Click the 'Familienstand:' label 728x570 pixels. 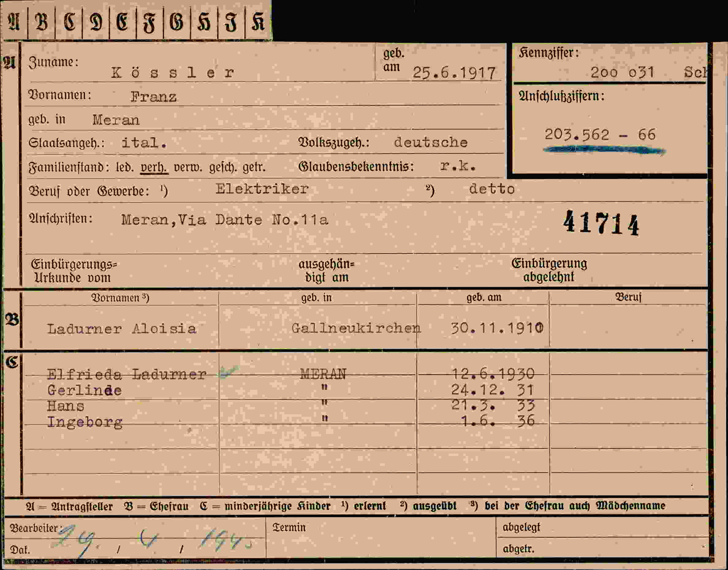[69, 167]
